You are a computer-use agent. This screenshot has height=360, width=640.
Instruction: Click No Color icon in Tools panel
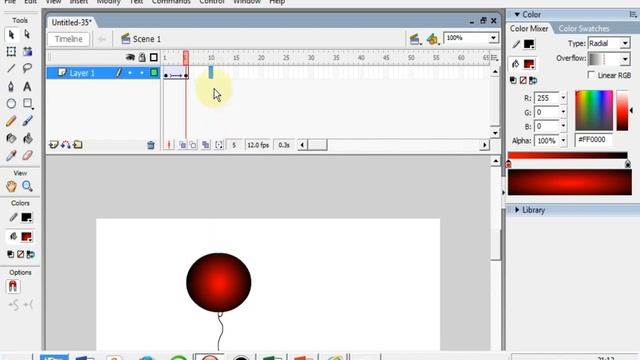tap(20, 254)
